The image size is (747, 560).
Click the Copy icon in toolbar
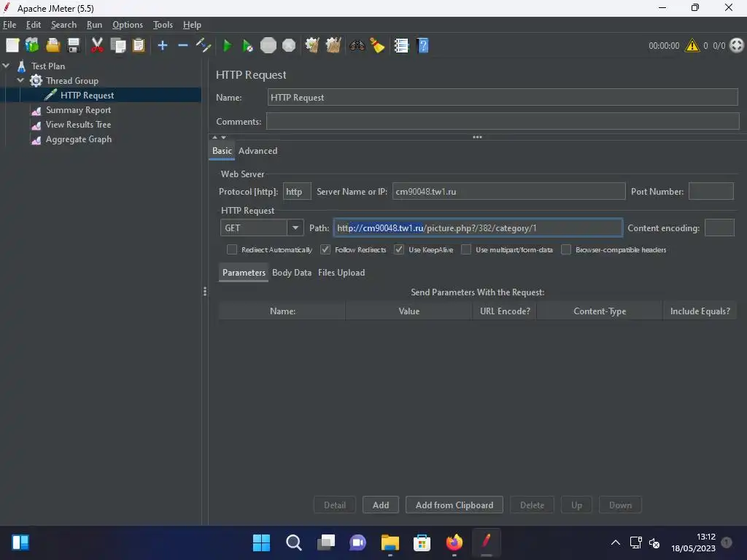(x=117, y=46)
